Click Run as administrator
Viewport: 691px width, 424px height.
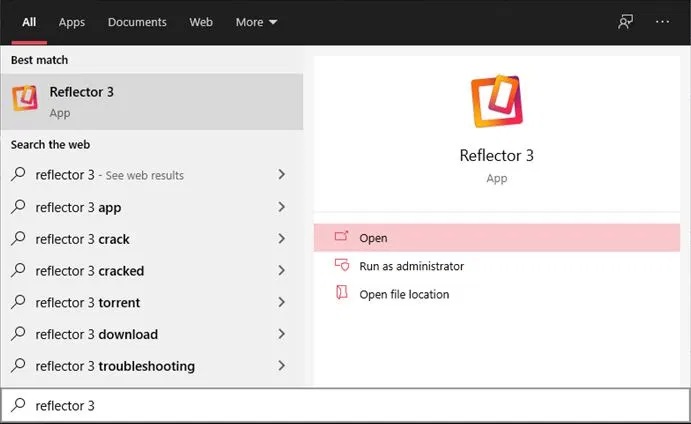[411, 266]
